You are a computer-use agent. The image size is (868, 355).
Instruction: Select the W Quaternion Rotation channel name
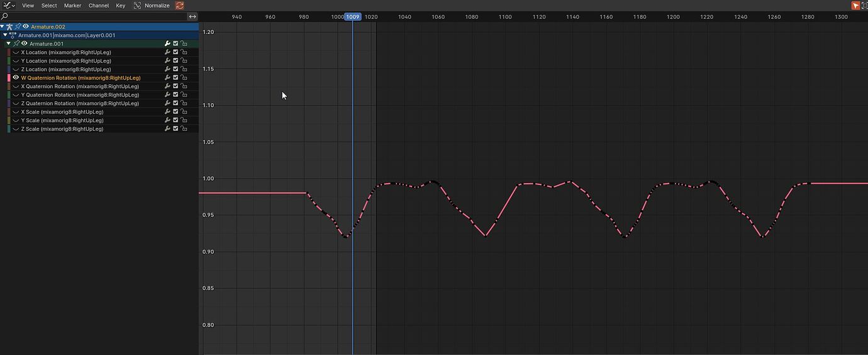pyautogui.click(x=81, y=78)
